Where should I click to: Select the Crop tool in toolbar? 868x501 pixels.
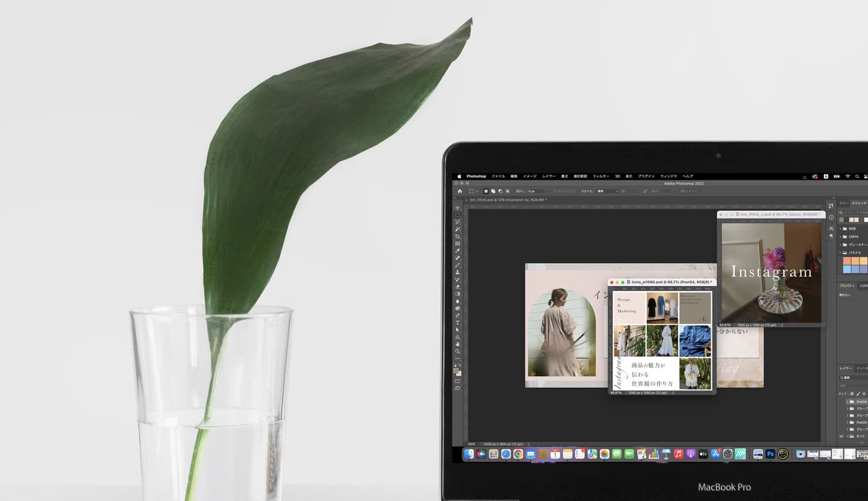point(458,236)
